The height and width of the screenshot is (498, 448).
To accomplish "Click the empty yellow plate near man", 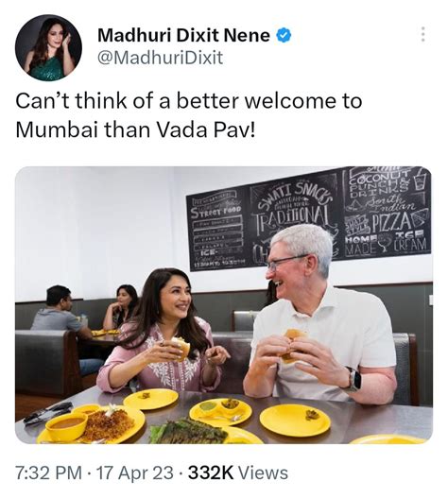I will pyautogui.click(x=295, y=421).
